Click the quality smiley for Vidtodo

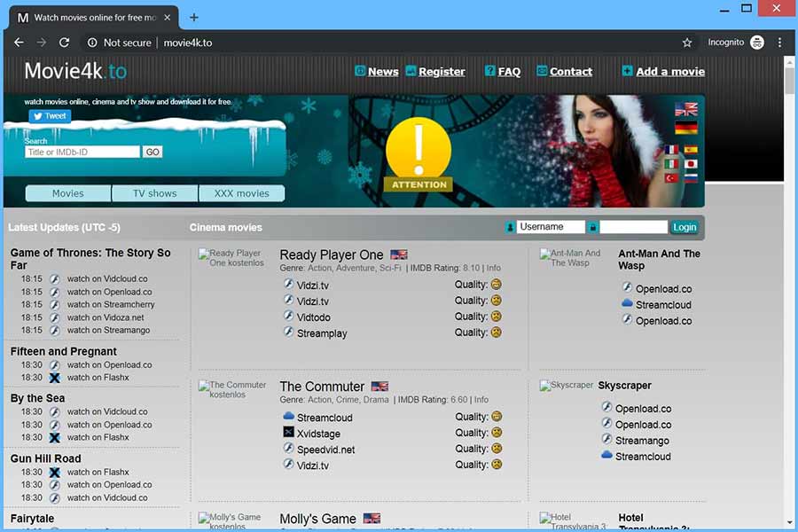pyautogui.click(x=497, y=317)
